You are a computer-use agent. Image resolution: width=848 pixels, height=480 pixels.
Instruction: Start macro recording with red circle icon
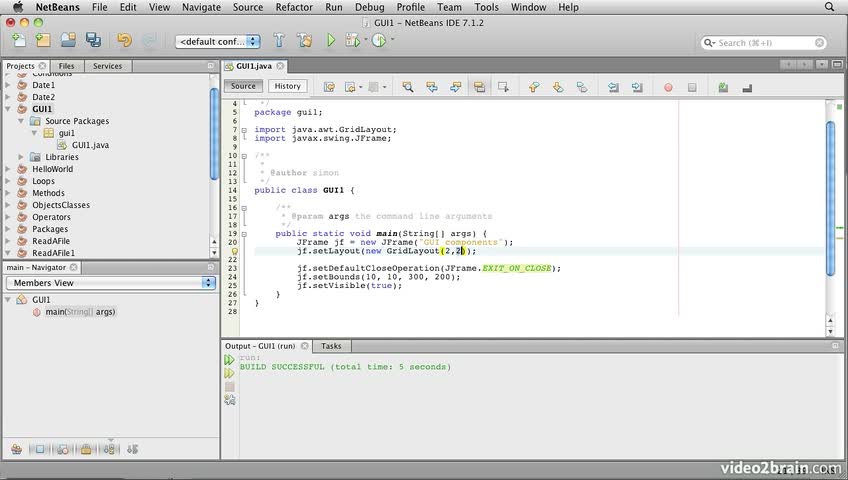pos(668,87)
